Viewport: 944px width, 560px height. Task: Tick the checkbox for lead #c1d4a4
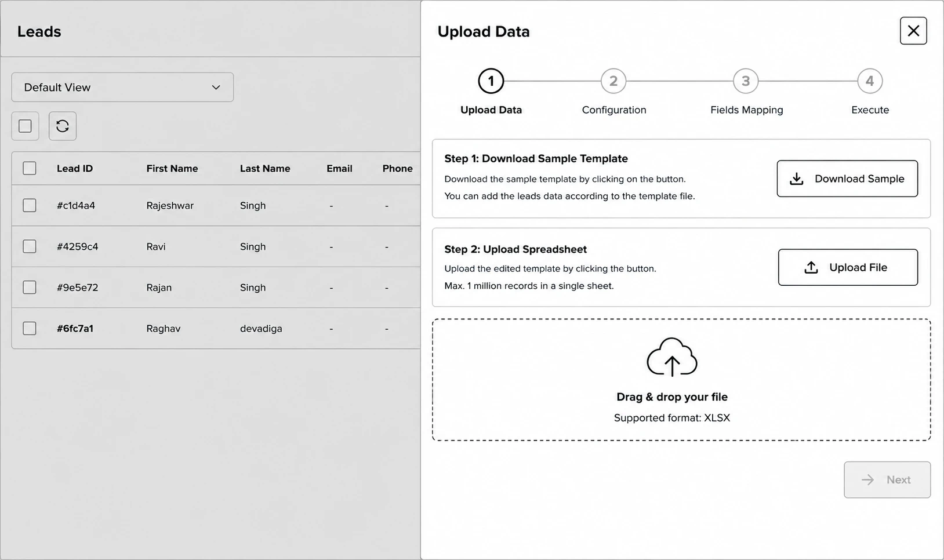click(30, 205)
